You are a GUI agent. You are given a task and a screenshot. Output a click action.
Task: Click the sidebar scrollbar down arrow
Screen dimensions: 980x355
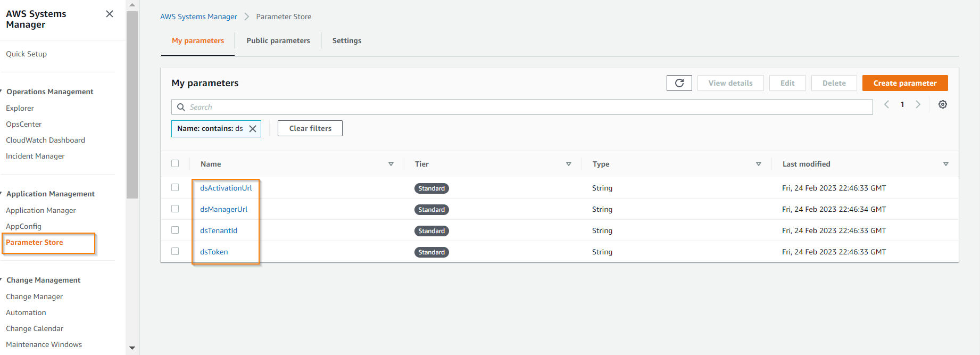[132, 348]
